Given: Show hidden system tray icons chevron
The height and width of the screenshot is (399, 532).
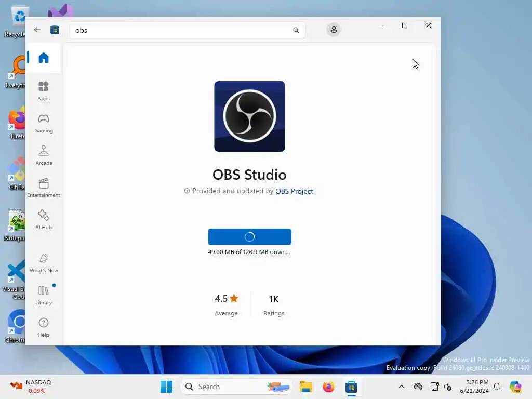Looking at the screenshot, I should click(402, 387).
